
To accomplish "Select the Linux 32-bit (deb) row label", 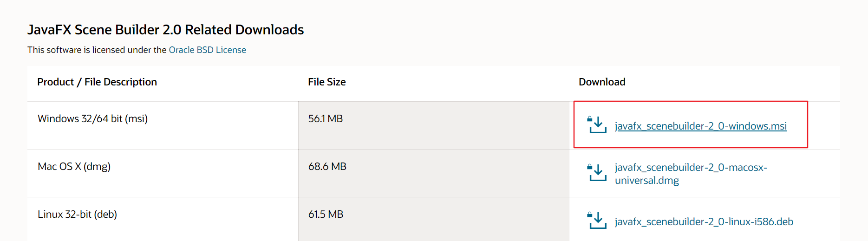I will tap(77, 214).
